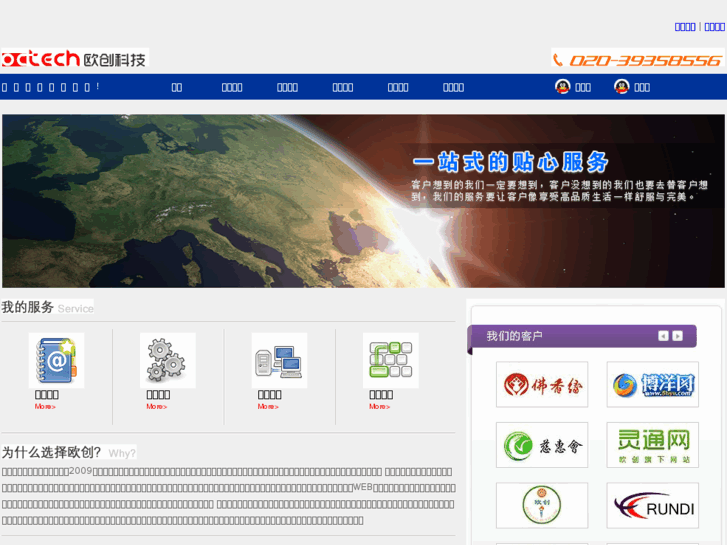
Task: Open the 博洋网 client logo
Action: click(652, 385)
